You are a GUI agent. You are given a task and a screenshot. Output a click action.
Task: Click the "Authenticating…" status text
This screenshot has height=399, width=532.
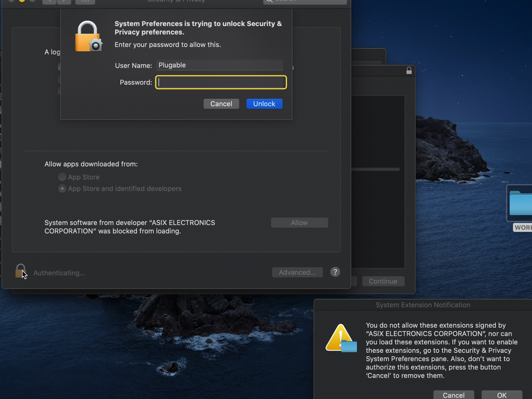[x=59, y=273]
